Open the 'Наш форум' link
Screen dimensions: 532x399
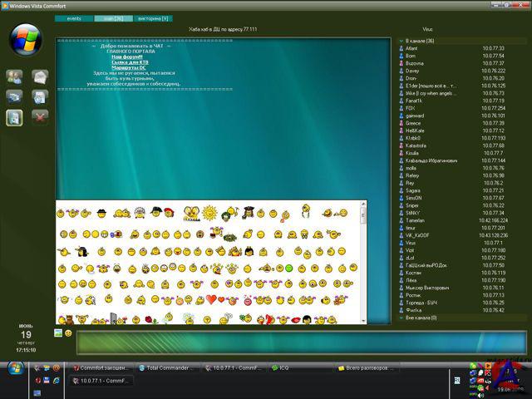click(x=127, y=57)
